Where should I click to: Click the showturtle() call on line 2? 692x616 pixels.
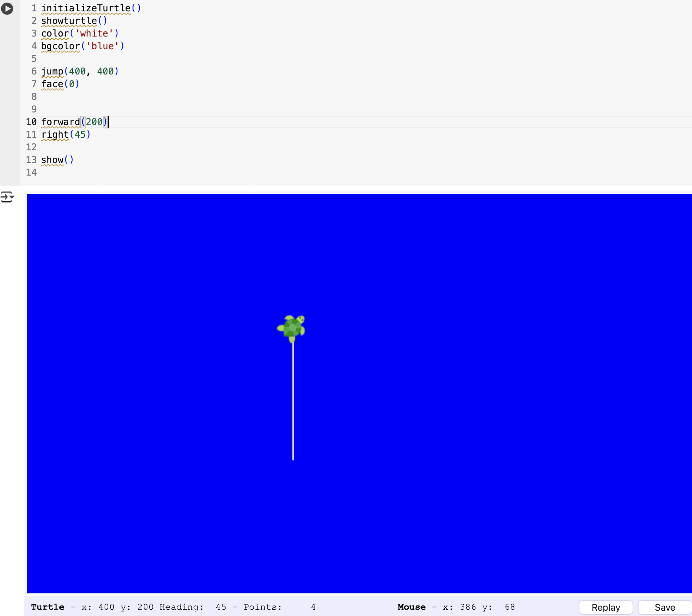74,21
